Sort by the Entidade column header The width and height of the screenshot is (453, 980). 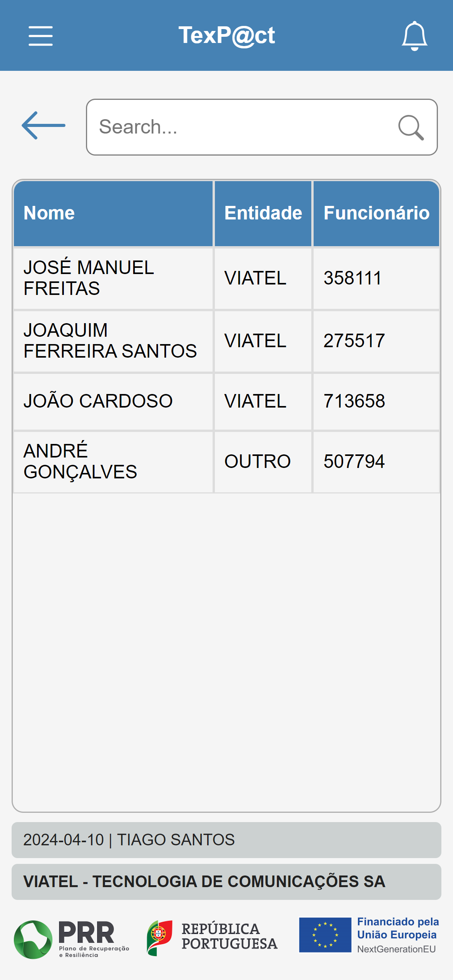pyautogui.click(x=263, y=213)
